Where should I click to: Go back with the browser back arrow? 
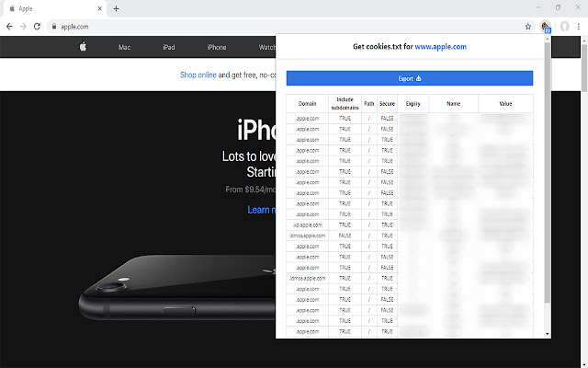click(x=9, y=27)
